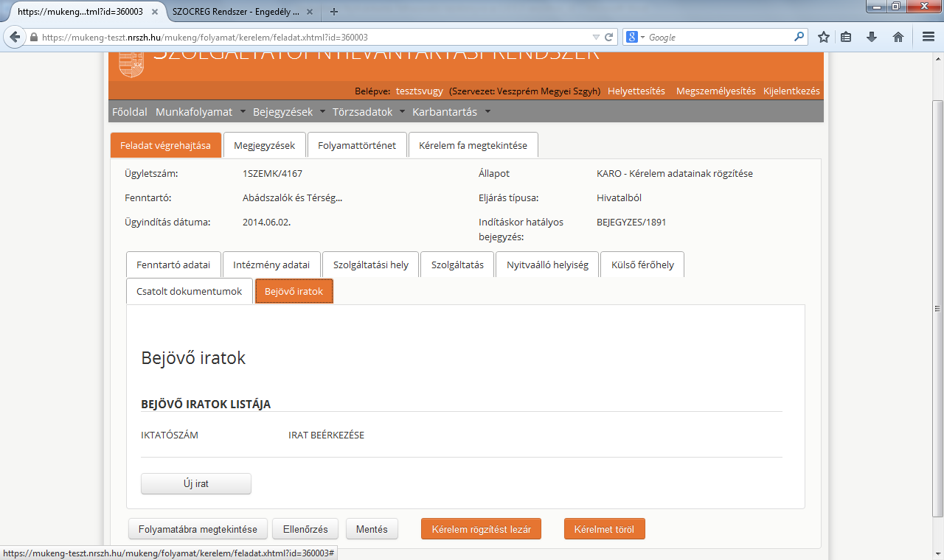Go back with browser back arrow
Viewport: 944px width, 560px height.
click(x=14, y=37)
